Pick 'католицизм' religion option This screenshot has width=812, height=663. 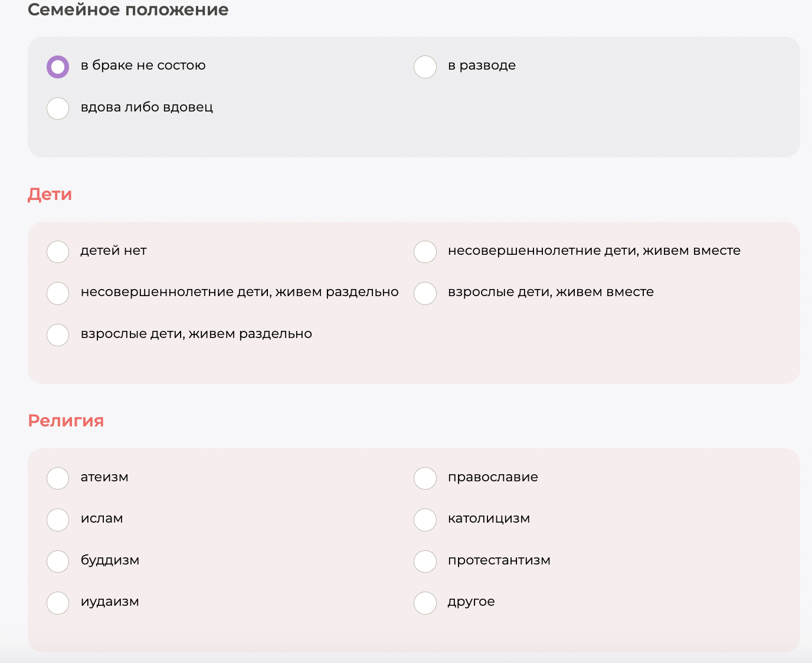click(x=425, y=520)
